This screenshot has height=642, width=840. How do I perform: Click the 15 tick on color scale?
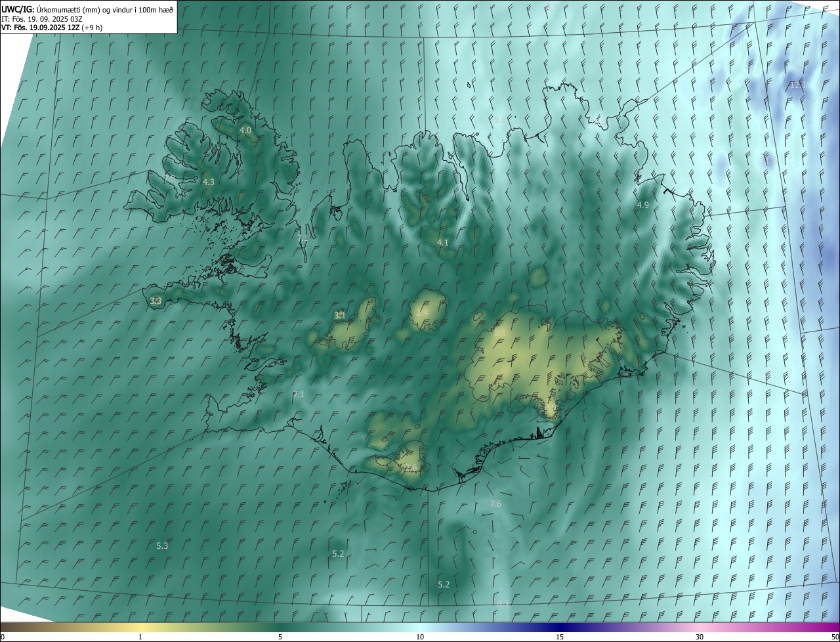tap(560, 637)
